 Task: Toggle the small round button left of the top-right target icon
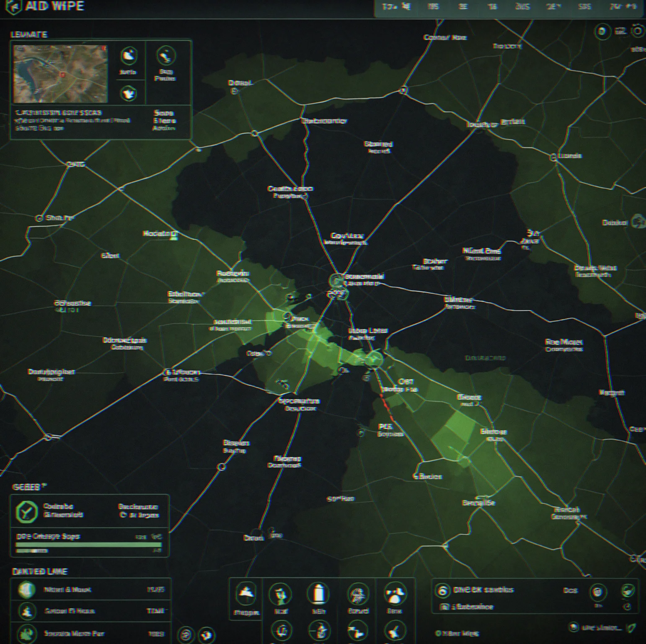coord(602,31)
